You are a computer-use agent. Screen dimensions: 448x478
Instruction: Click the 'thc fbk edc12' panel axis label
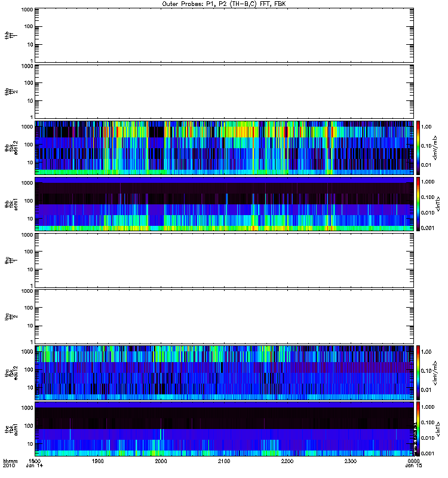[x=11, y=372]
